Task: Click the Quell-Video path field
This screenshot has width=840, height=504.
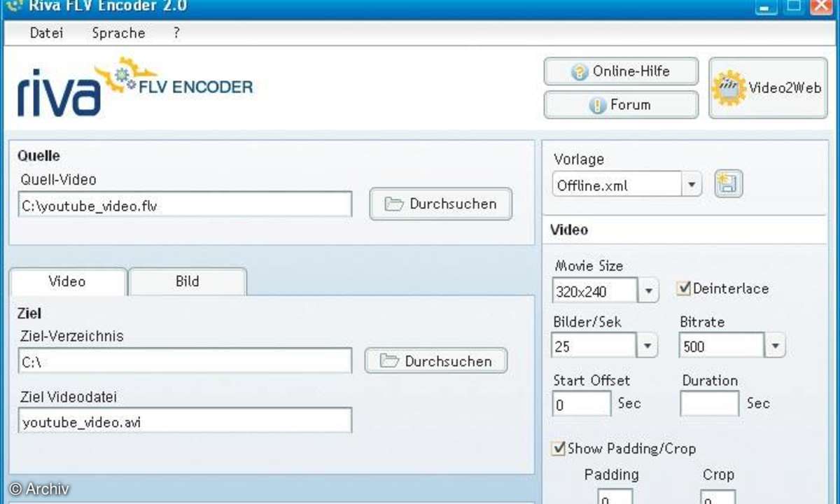Action: (185, 205)
